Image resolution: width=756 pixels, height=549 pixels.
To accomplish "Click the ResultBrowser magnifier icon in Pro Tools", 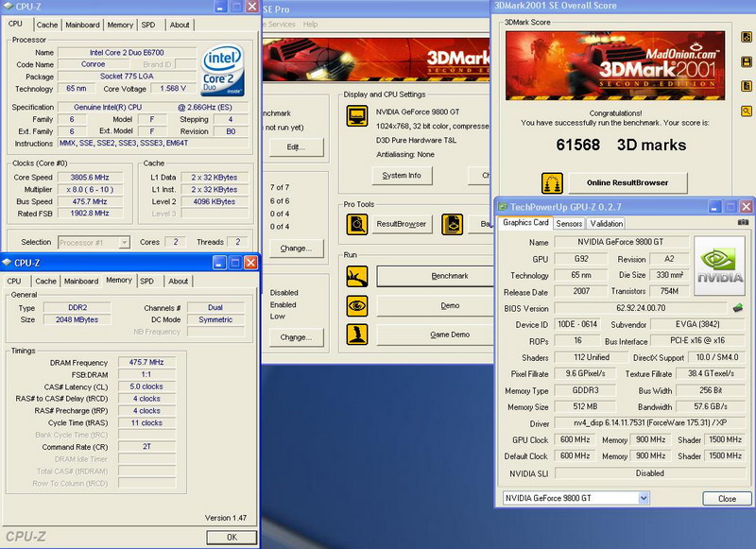I will point(357,224).
